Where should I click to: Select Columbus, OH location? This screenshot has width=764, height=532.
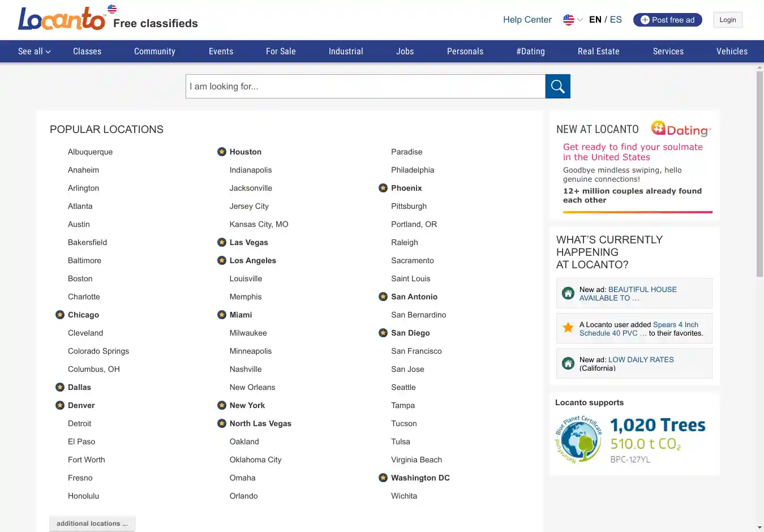[94, 369]
